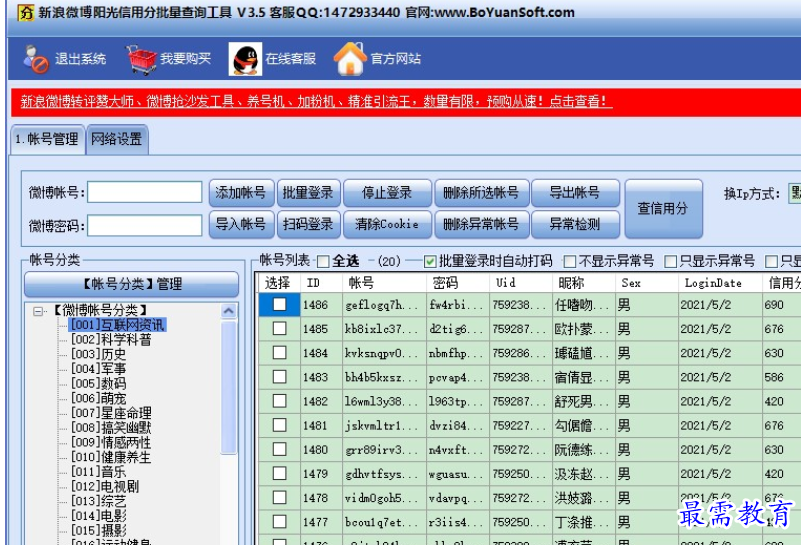The image size is (801, 545).
Task: Check the row checkbox for ID 1483
Action: pyautogui.click(x=279, y=377)
